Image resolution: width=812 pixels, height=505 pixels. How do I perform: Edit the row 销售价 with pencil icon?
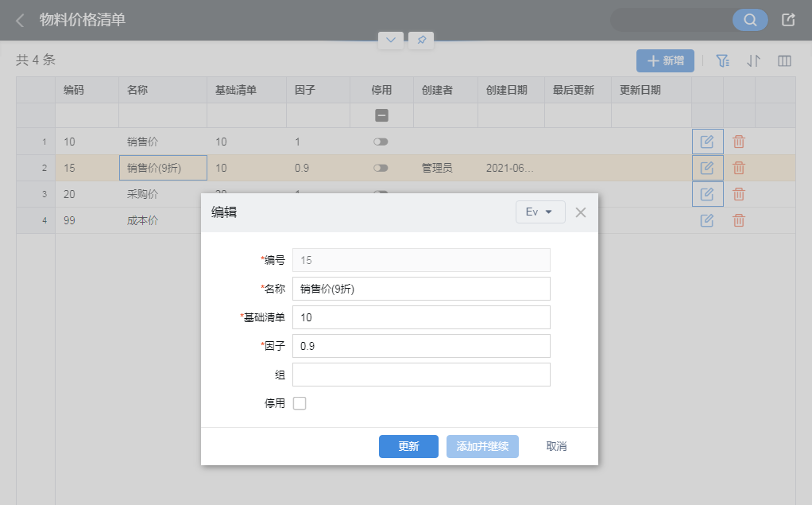(707, 142)
